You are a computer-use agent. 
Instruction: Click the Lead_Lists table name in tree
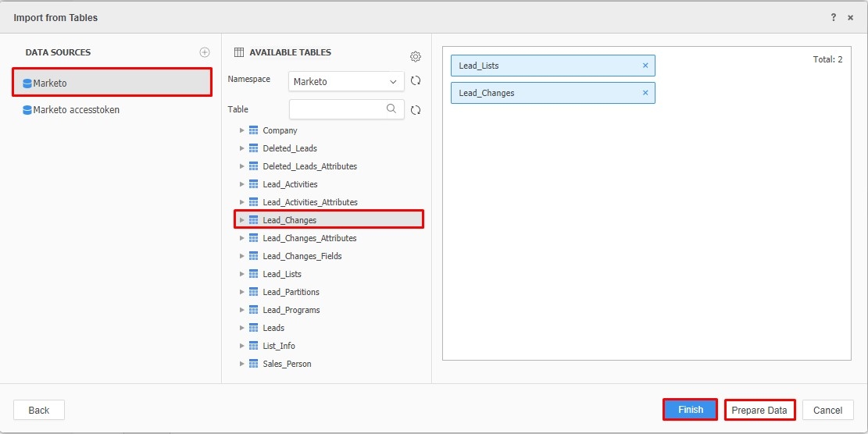tap(282, 274)
